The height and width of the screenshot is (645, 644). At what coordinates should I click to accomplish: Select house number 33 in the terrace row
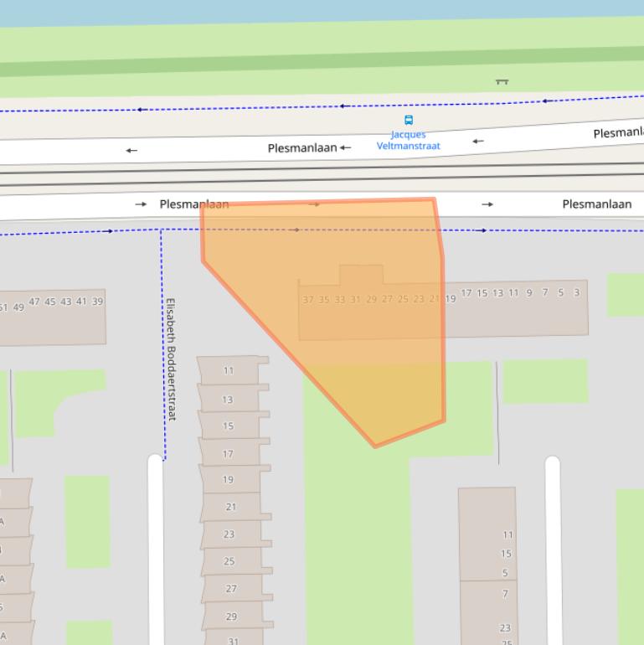[339, 299]
